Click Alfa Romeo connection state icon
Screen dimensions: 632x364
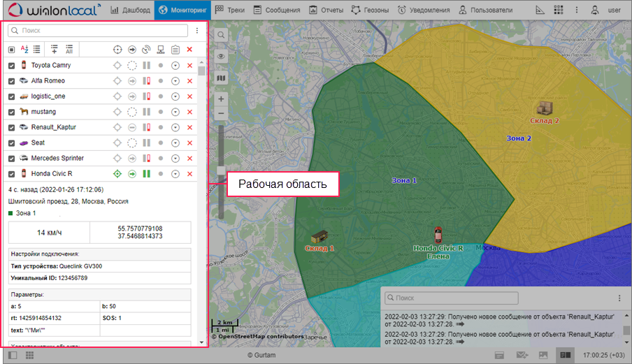(146, 81)
